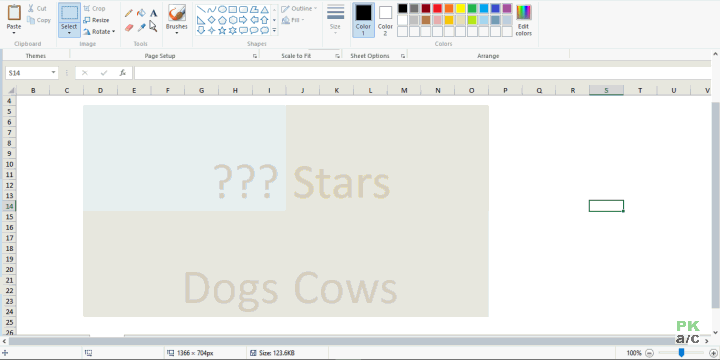Image resolution: width=720 pixels, height=360 pixels.
Task: Select the Fill with color bucket tool
Action: [141, 13]
